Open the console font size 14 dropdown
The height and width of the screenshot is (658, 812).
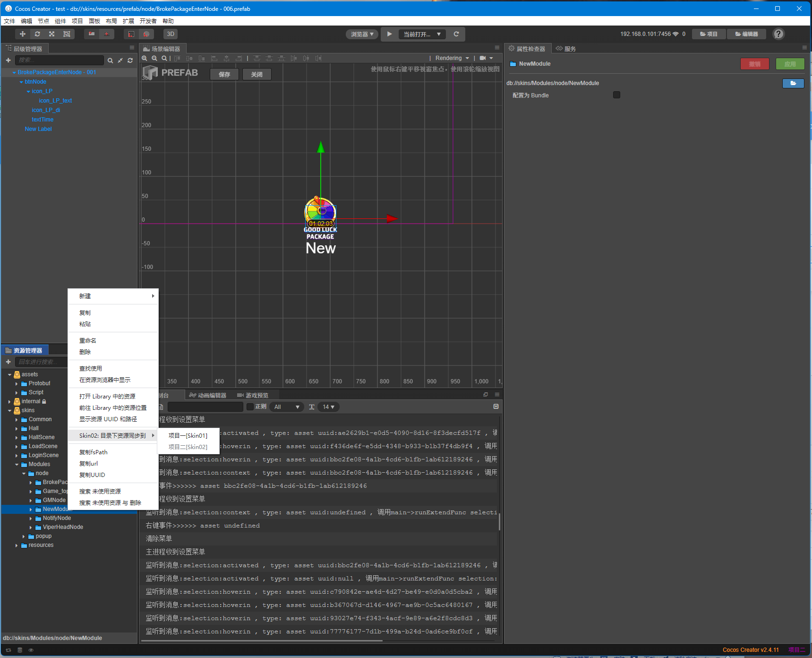pos(328,407)
